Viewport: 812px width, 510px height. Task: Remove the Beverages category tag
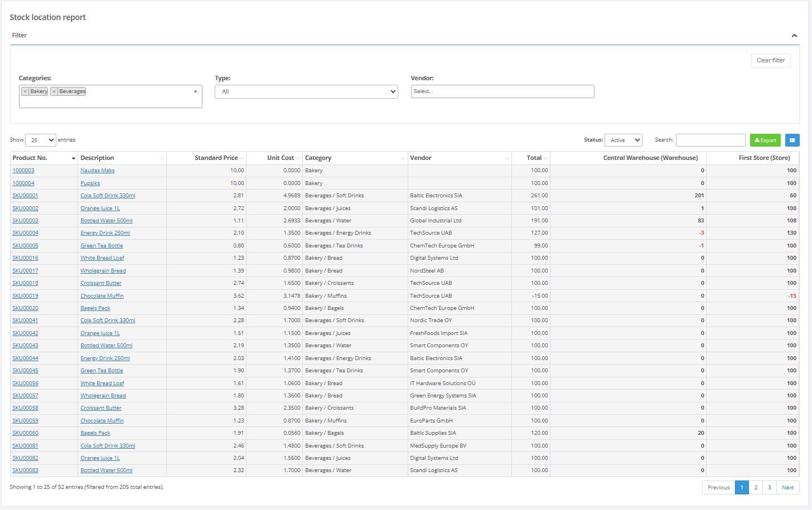tap(54, 91)
